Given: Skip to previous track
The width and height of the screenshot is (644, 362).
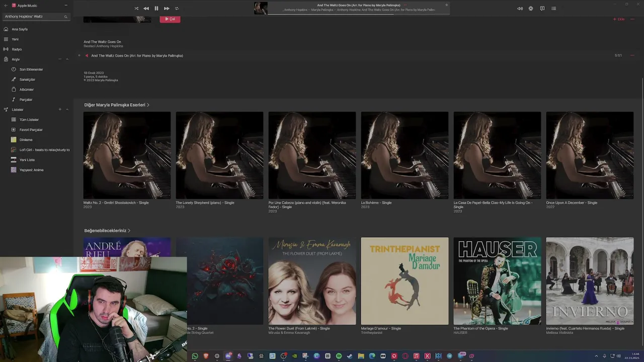Looking at the screenshot, I should pos(146,9).
